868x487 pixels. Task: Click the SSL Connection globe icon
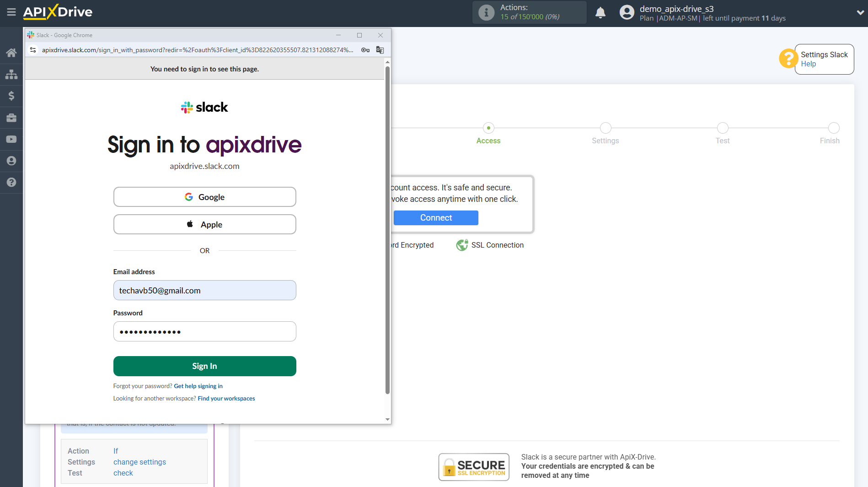pos(462,245)
